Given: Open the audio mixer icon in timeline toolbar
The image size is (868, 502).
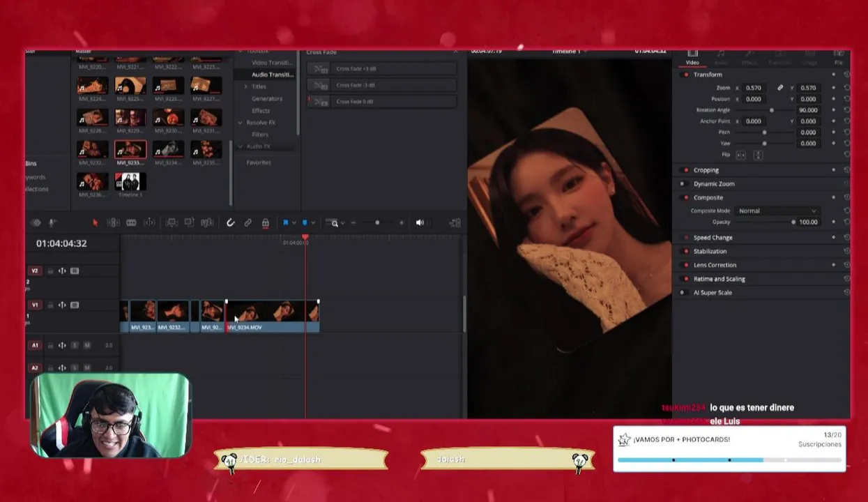Looking at the screenshot, I should [455, 222].
